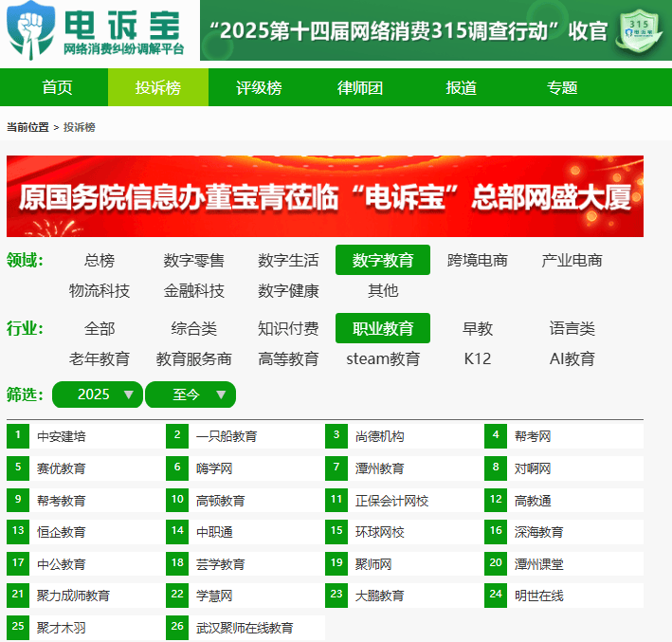672x642 pixels.
Task: Expand the 至今 date dropdown
Action: [191, 394]
